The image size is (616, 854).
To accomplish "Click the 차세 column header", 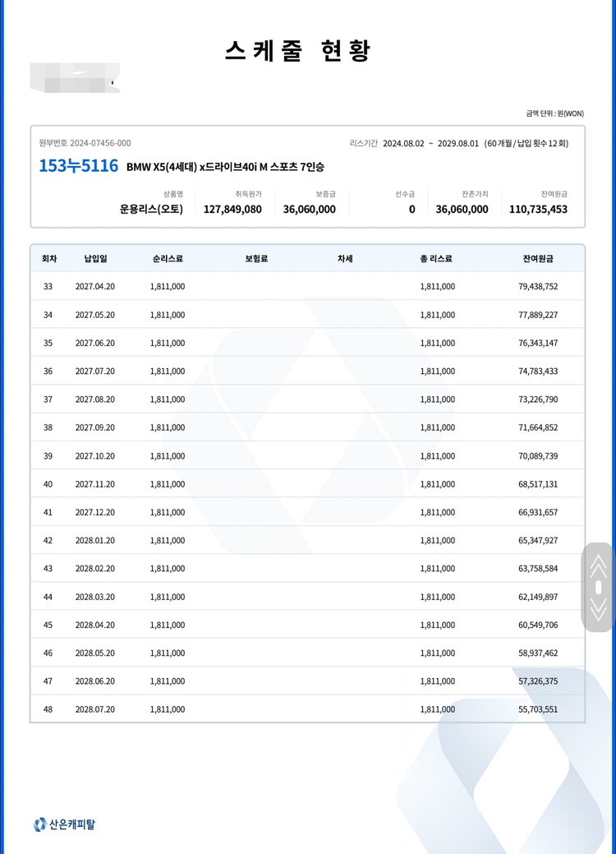I will (345, 259).
